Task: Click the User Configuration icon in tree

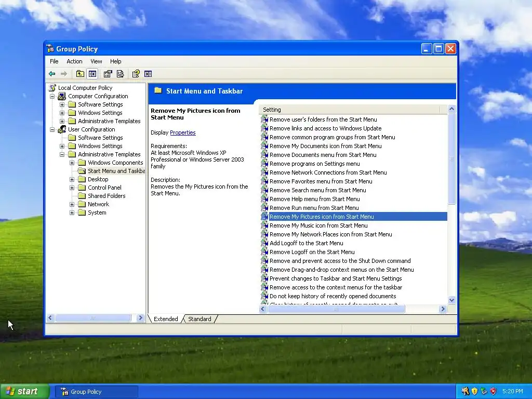Action: click(x=62, y=129)
